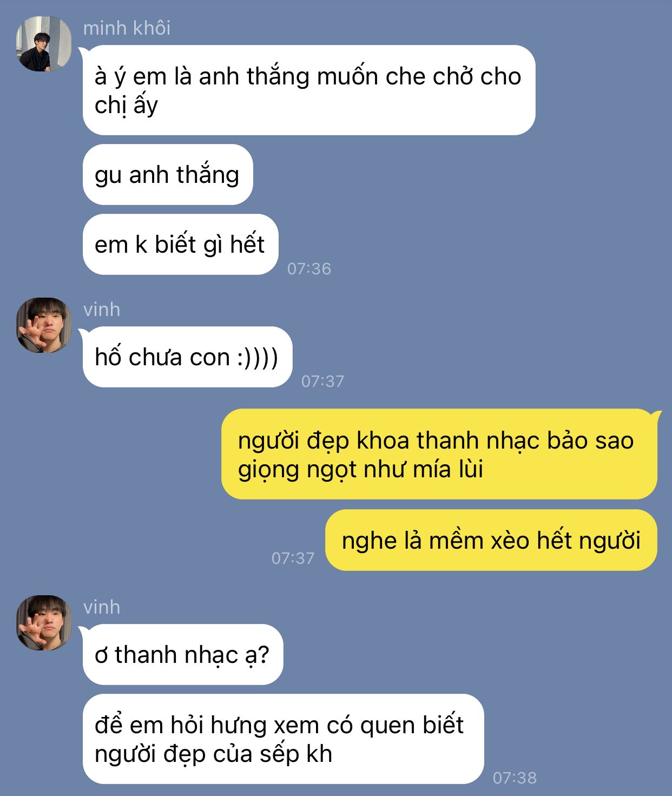Screen dimensions: 672x796
Task: Select the 'gu anh thắng' message bubble
Action: [168, 175]
